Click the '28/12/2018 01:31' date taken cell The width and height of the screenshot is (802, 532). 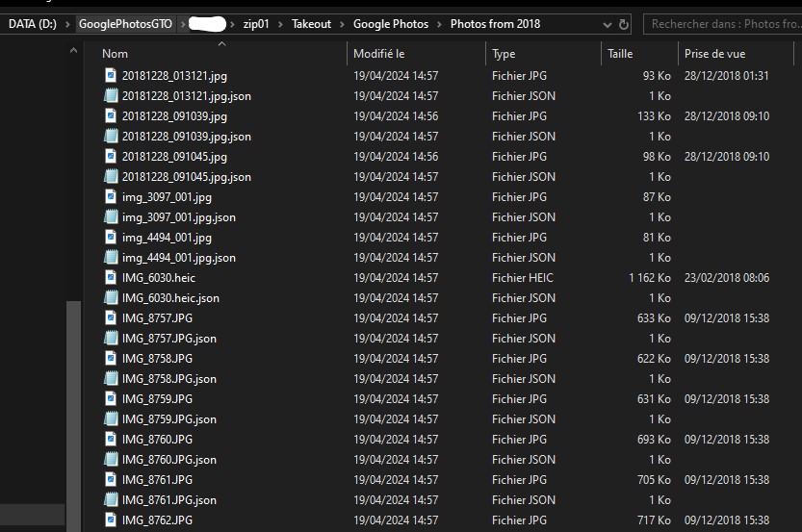pyautogui.click(x=726, y=76)
